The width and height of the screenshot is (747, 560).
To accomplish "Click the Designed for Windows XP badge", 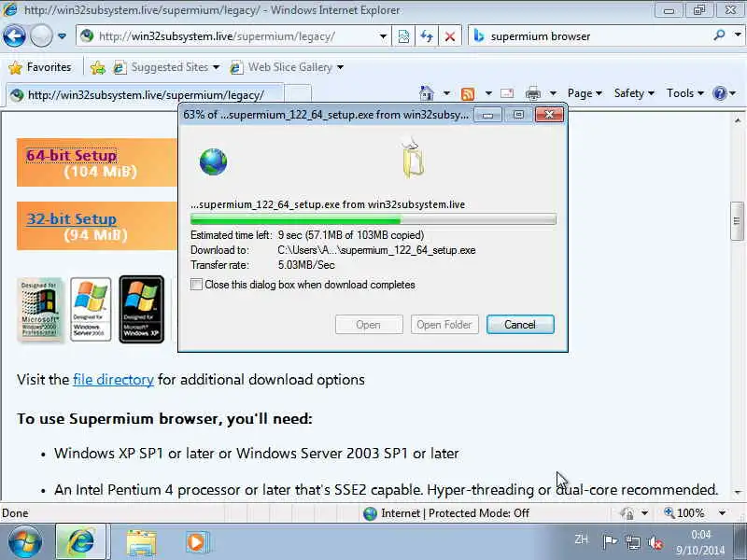I will [142, 310].
